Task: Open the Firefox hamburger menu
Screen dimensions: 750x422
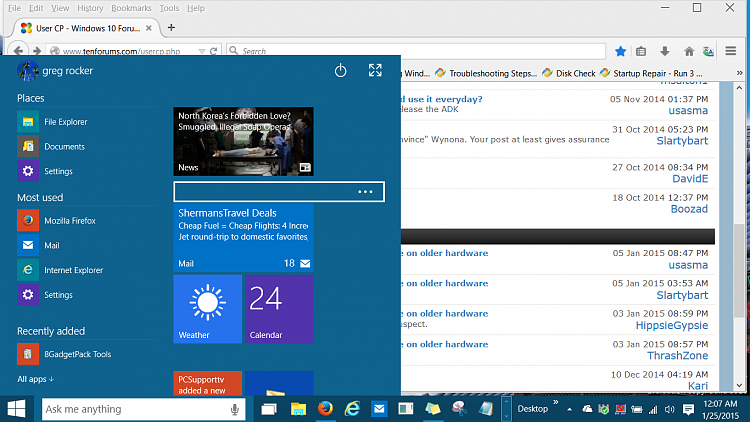Action: [x=730, y=51]
